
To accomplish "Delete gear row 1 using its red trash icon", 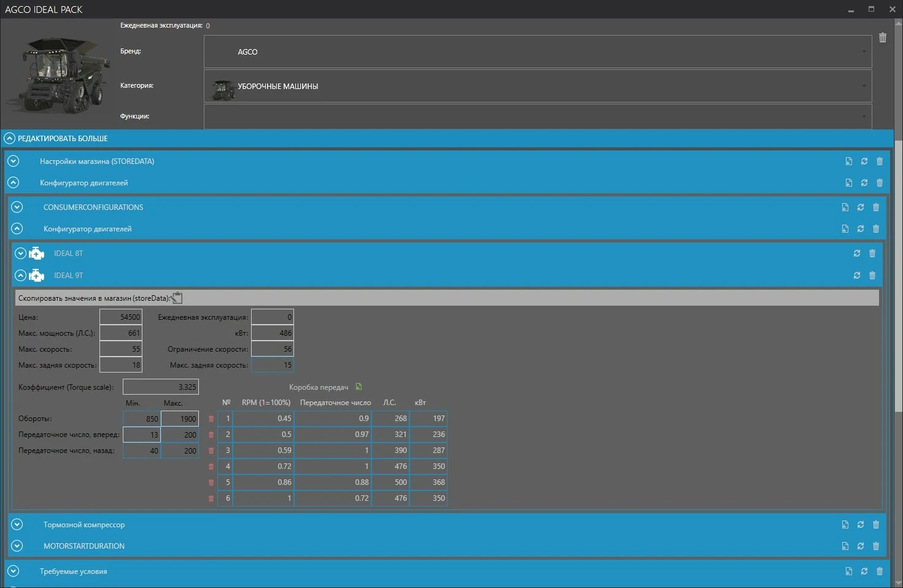I will coord(211,418).
